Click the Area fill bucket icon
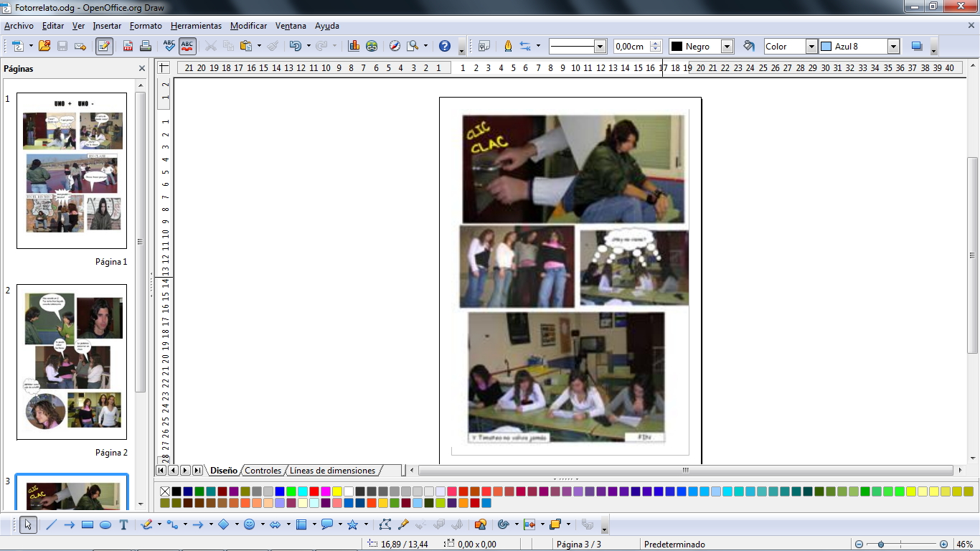Screen dimensions: 980x551 [x=749, y=46]
